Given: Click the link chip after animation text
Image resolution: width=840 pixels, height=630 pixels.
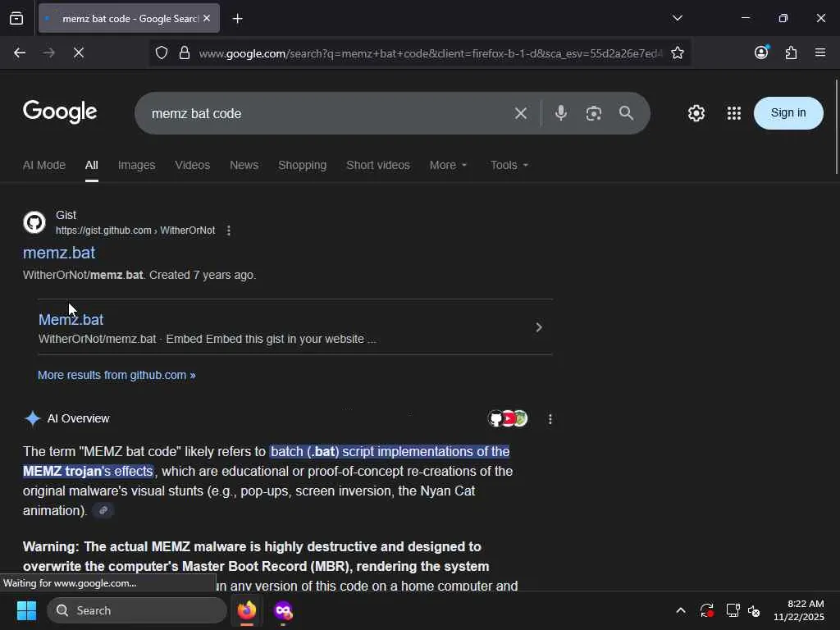Looking at the screenshot, I should [103, 510].
